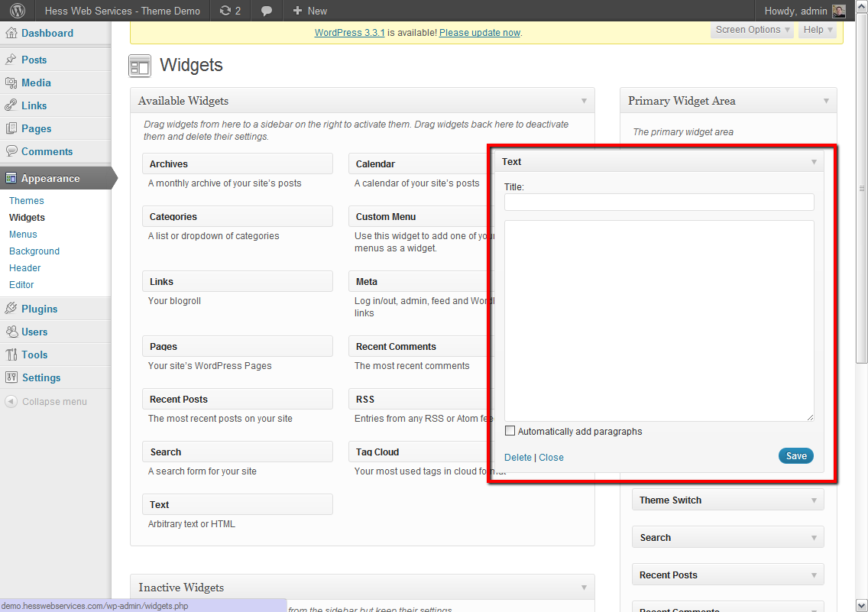Collapse the Primary Widget Area arrow
This screenshot has height=612, width=868.
pyautogui.click(x=826, y=101)
